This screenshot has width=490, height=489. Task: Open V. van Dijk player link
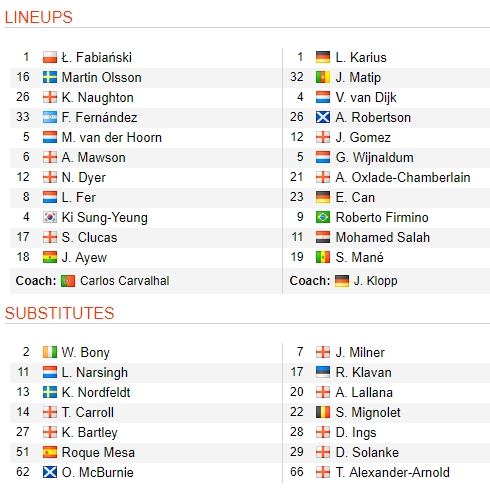[x=366, y=98]
